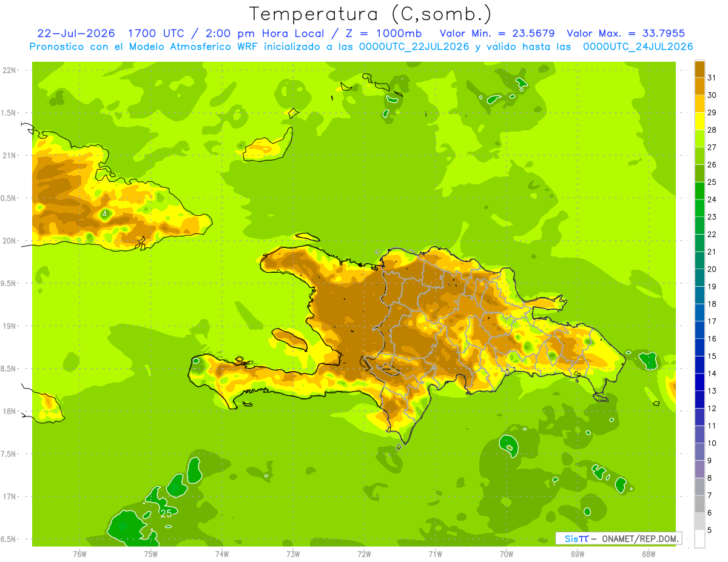This screenshot has height=562, width=728.
Task: Click the colorbar label "25"
Action: pos(712,182)
